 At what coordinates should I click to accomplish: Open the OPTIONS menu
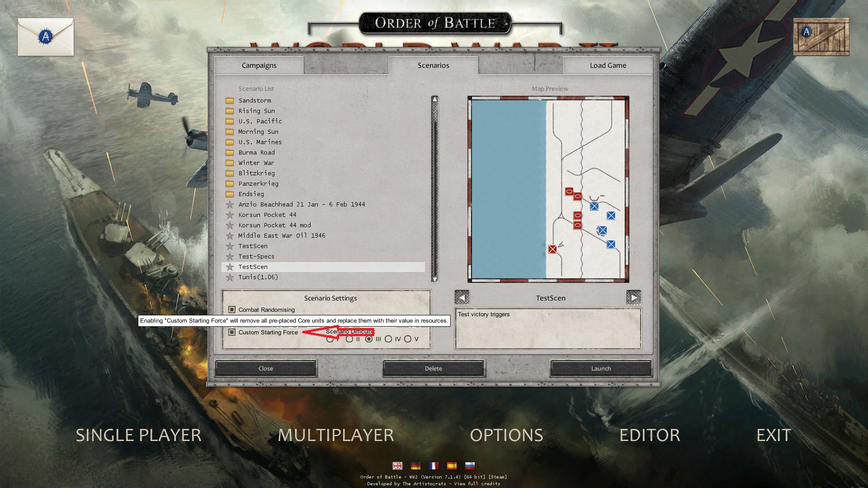(x=506, y=435)
